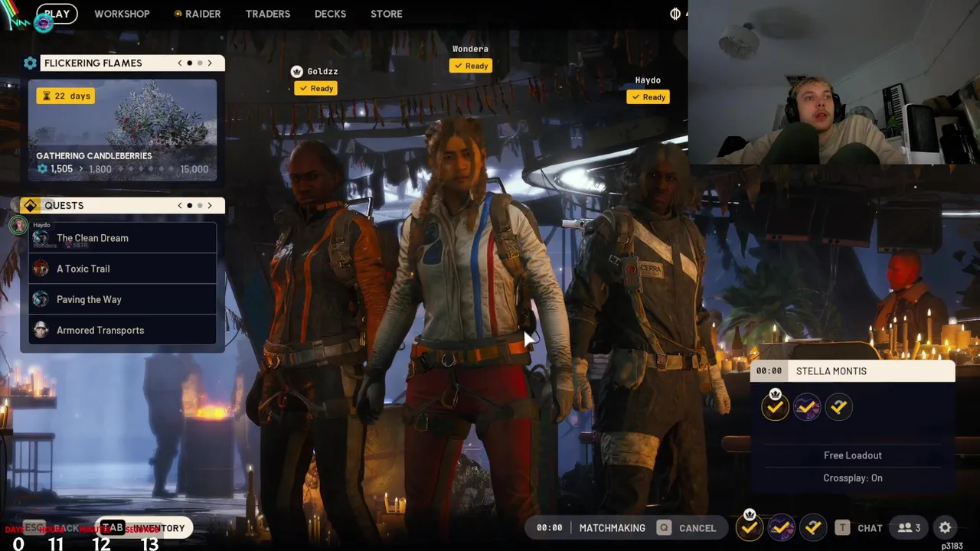Click the crowned leader checkmark in the bottom bar
The height and width of the screenshot is (551, 980).
pos(750,527)
